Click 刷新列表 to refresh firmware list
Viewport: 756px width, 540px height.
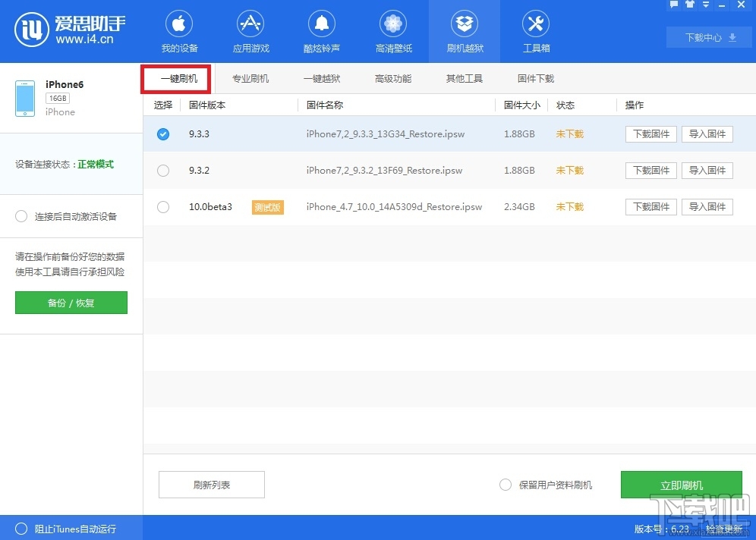(211, 484)
